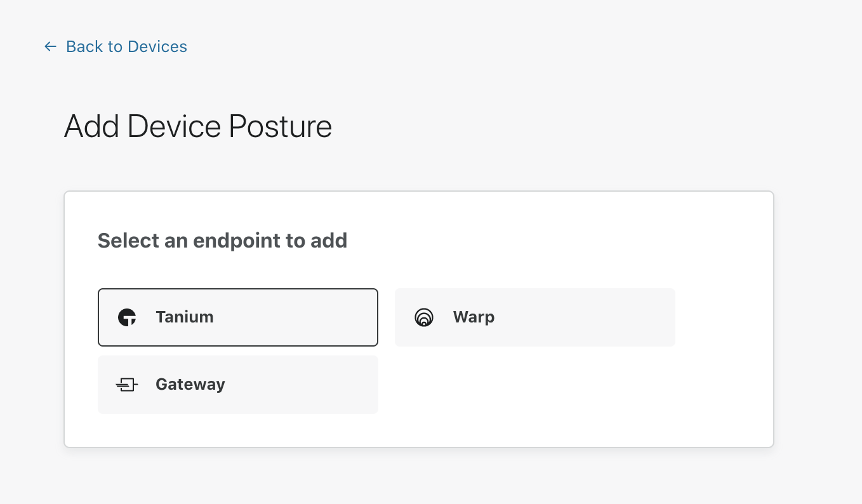Click the firewall icon on the Gateway card
862x504 pixels.
tap(127, 384)
